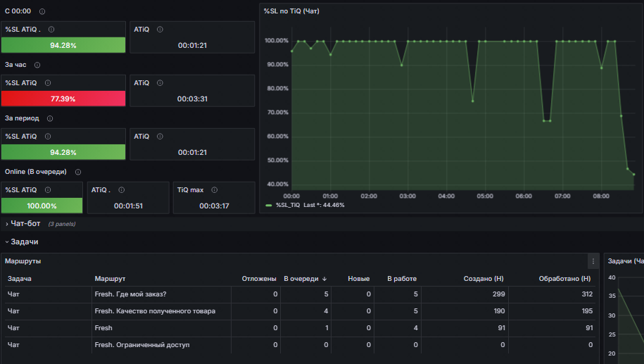Click green 100.00% Online SL gauge

point(42,206)
